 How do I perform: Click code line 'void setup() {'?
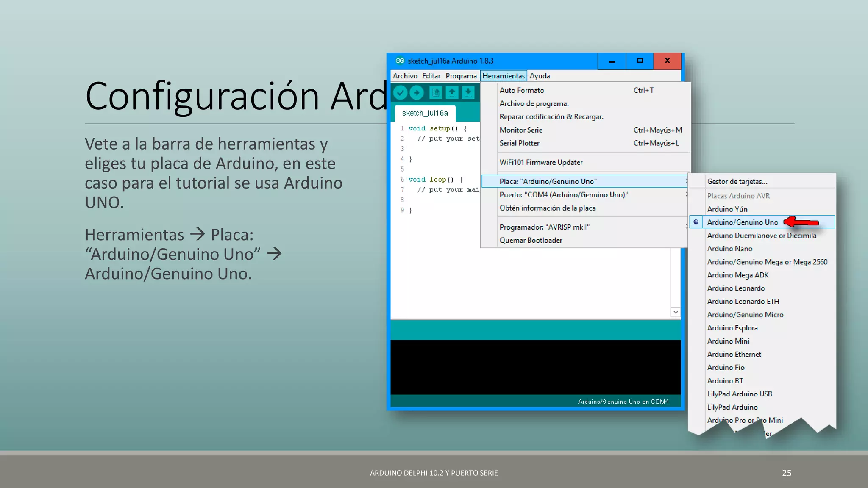(x=437, y=128)
